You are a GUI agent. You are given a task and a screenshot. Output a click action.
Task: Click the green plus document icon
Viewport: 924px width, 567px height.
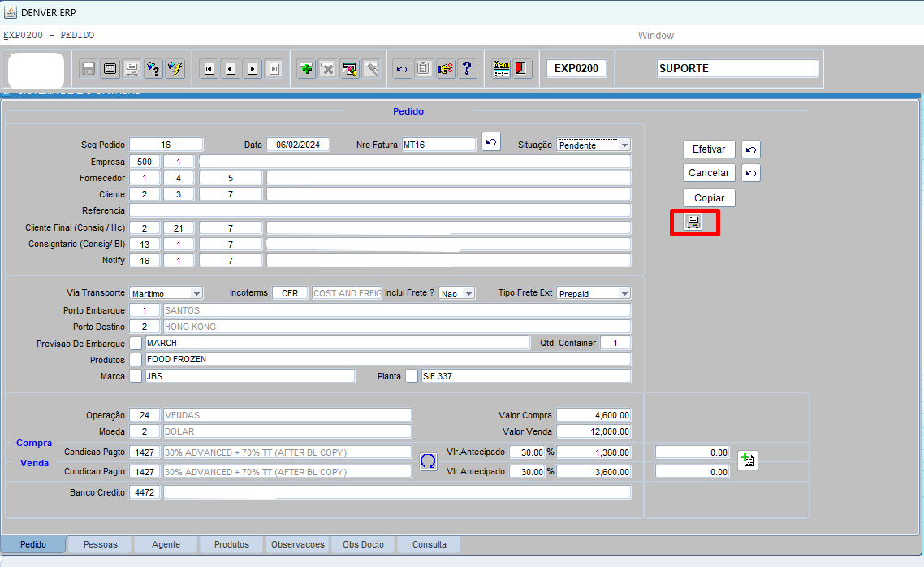pyautogui.click(x=748, y=461)
